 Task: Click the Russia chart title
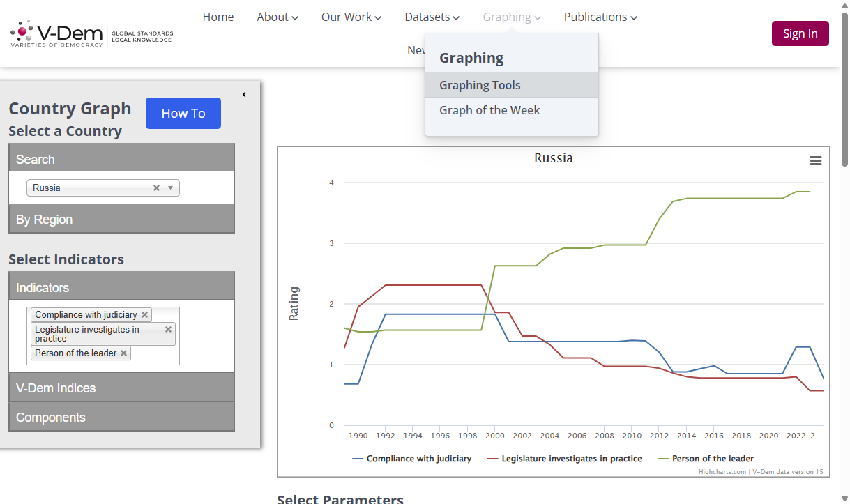[x=554, y=158]
